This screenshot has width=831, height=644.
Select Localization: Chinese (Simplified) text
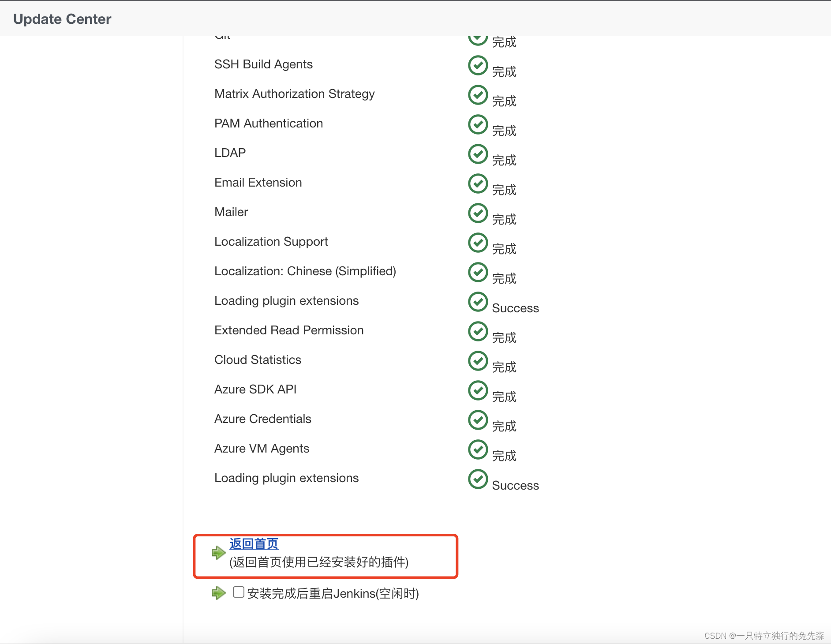pyautogui.click(x=305, y=271)
